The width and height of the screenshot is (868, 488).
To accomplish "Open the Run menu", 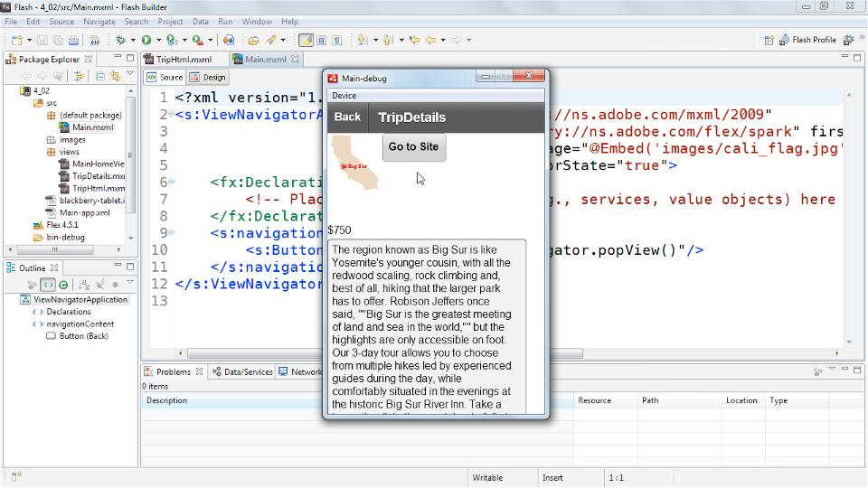I will click(x=225, y=22).
